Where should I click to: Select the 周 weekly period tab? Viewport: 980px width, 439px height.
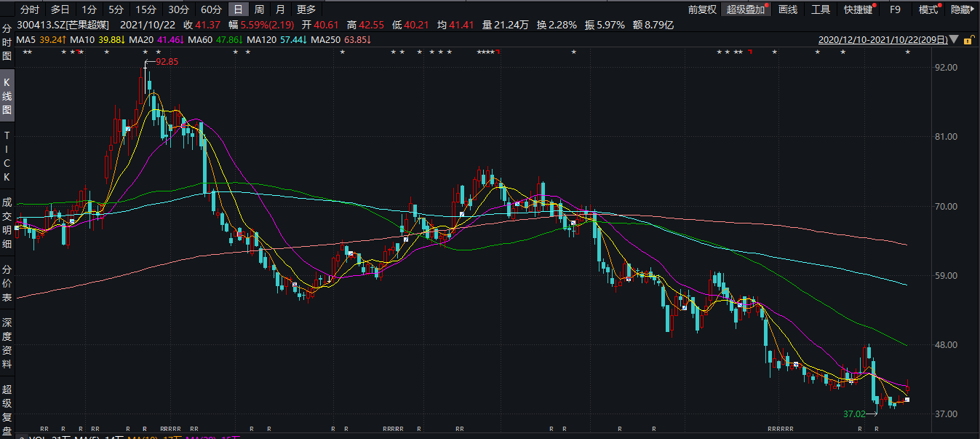[260, 9]
